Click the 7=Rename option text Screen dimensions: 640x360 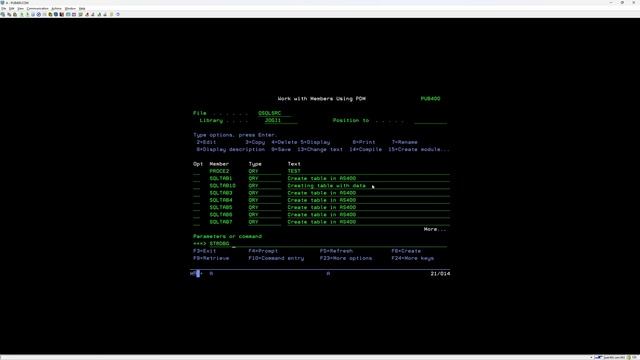tap(404, 142)
